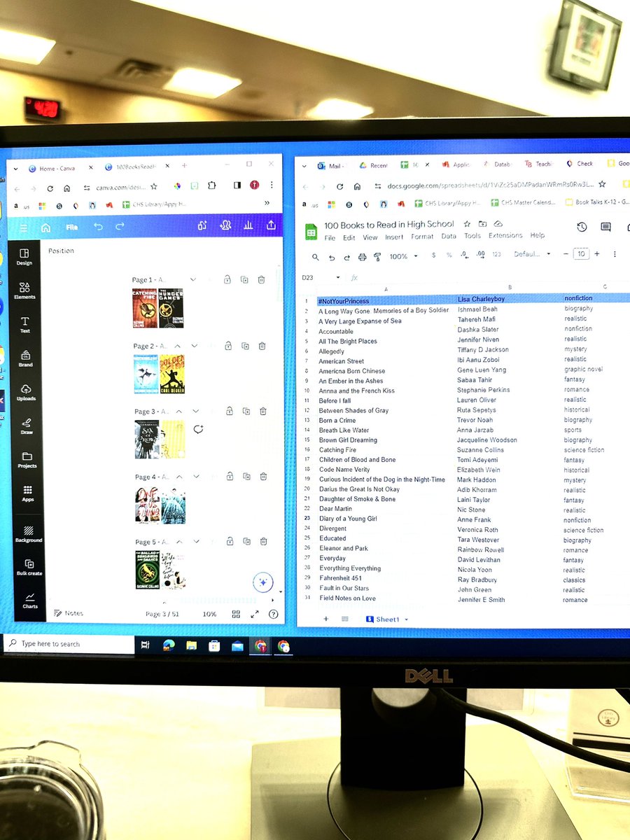Move Page 2 up with chevron
This screenshot has width=630, height=840.
178,346
